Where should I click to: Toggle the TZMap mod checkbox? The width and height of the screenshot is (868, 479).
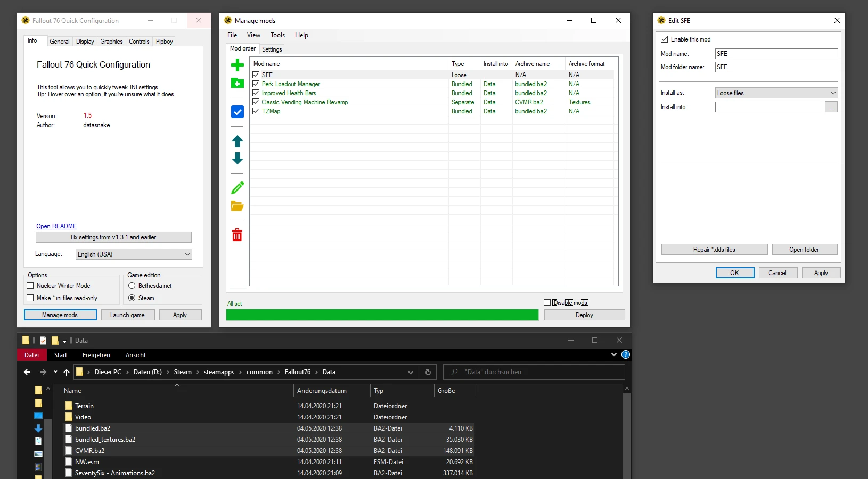256,111
